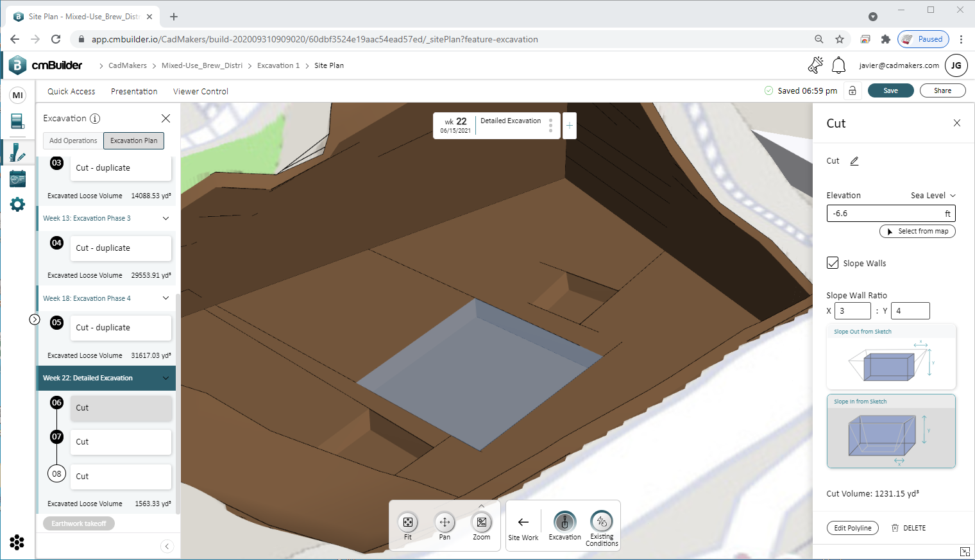The image size is (975, 560).
Task: Click the Elevation value field
Action: (x=891, y=214)
